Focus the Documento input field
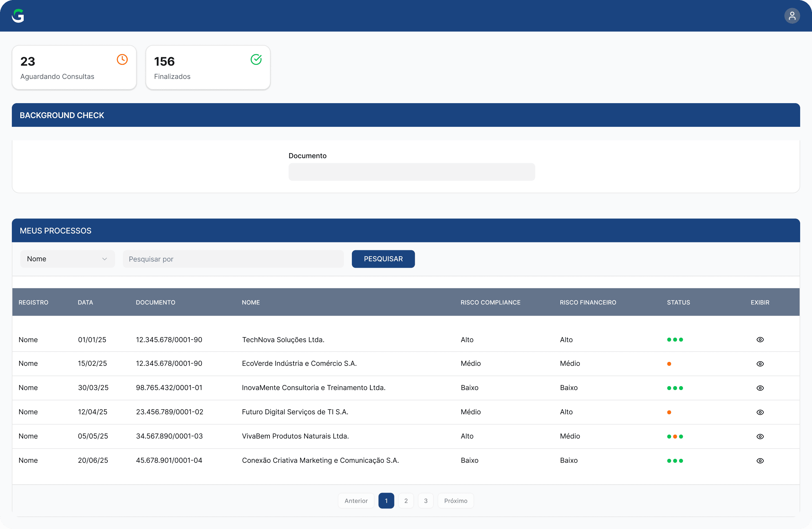Viewport: 812px width, 529px height. [412, 172]
